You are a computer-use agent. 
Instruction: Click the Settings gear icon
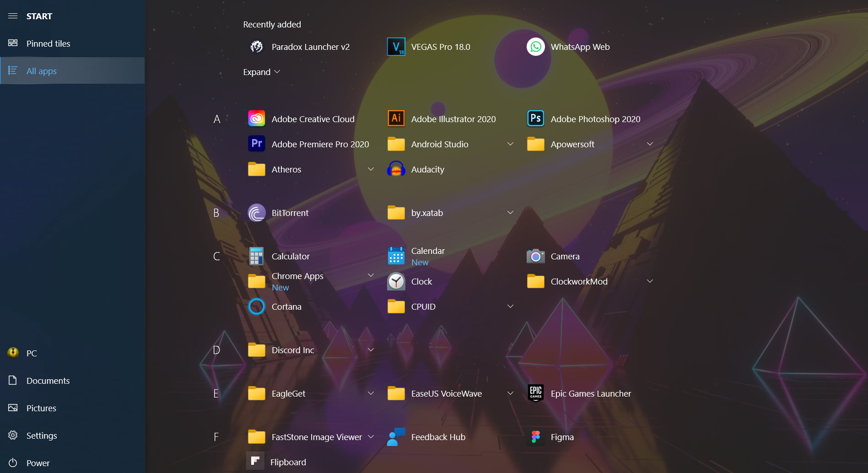click(13, 435)
